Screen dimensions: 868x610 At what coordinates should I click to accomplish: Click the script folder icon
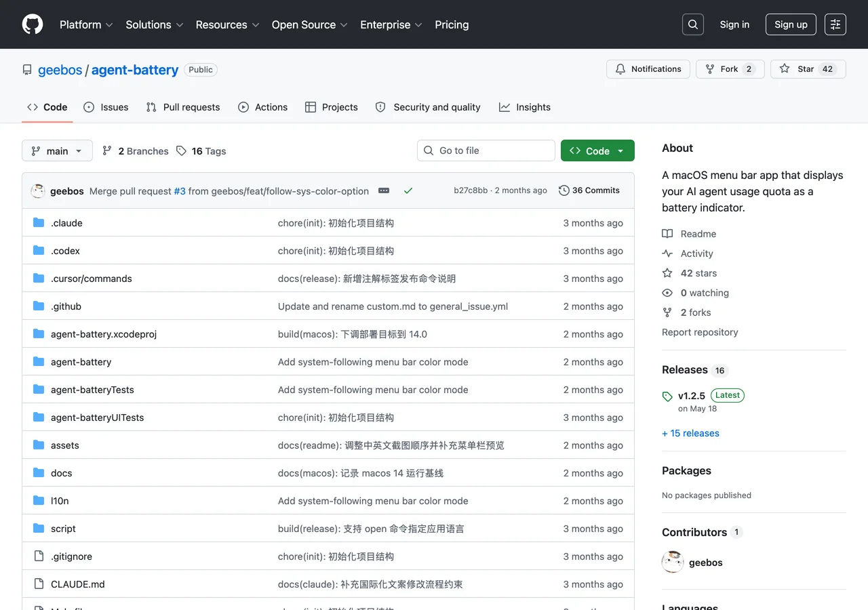(39, 529)
